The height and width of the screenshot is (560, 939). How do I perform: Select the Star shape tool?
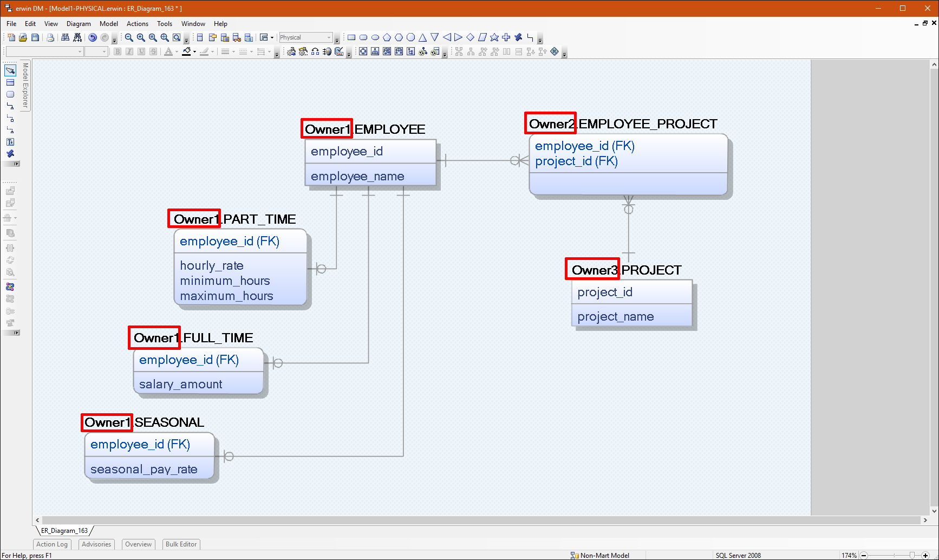point(495,37)
